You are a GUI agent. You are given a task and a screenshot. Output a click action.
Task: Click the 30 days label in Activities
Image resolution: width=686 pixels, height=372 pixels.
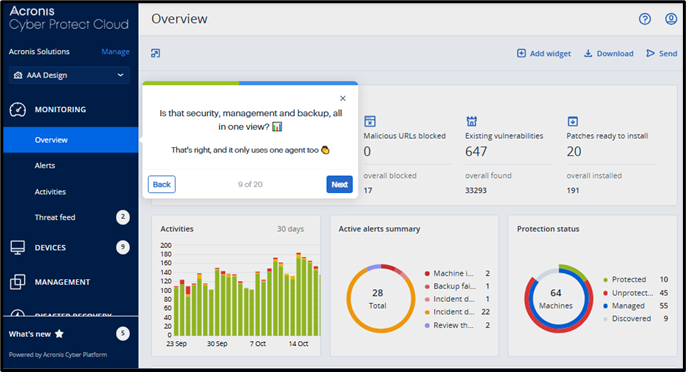click(290, 229)
